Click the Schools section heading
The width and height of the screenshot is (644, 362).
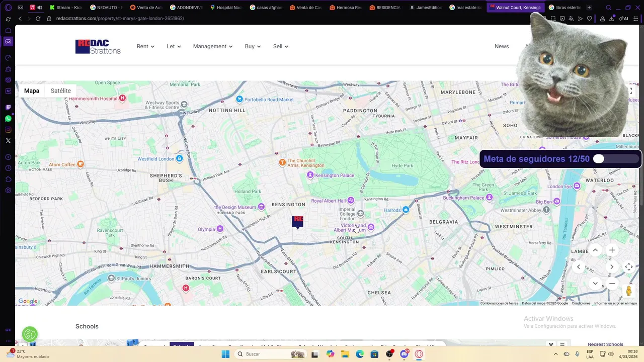[87, 326]
